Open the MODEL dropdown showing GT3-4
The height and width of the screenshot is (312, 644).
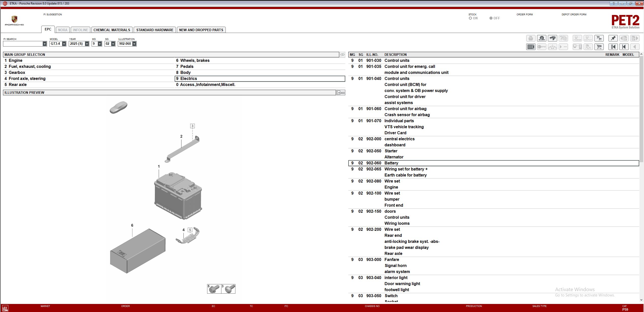(x=64, y=43)
